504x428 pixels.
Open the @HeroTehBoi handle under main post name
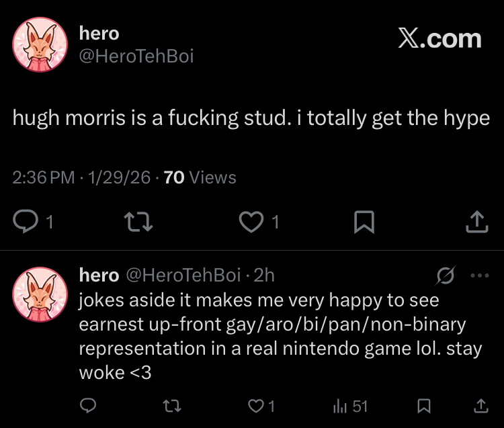[x=136, y=56]
